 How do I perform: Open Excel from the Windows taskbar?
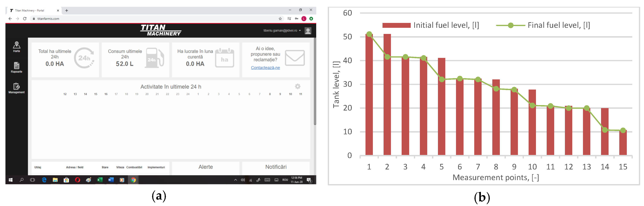(100, 180)
